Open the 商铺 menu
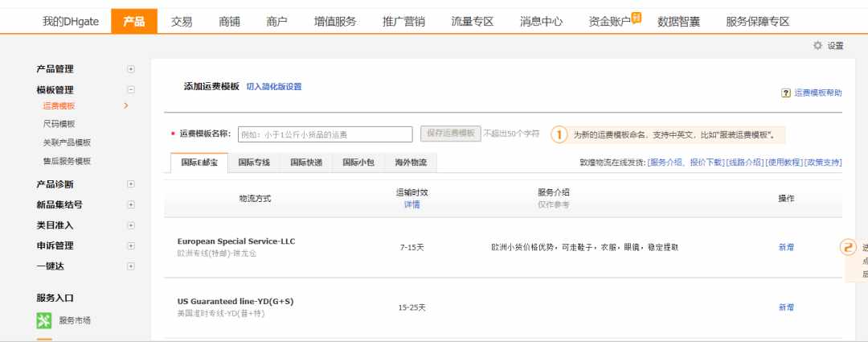868x342 pixels. click(x=229, y=22)
